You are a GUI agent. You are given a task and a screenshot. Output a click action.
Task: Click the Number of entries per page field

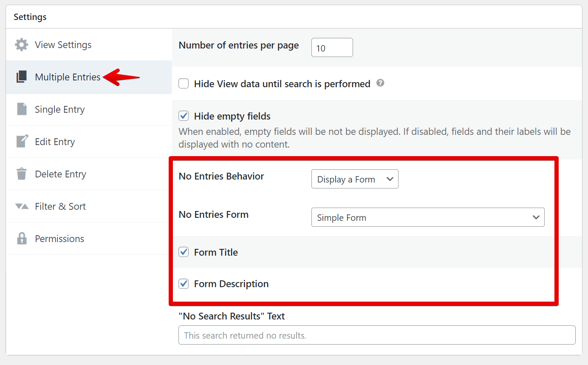332,48
